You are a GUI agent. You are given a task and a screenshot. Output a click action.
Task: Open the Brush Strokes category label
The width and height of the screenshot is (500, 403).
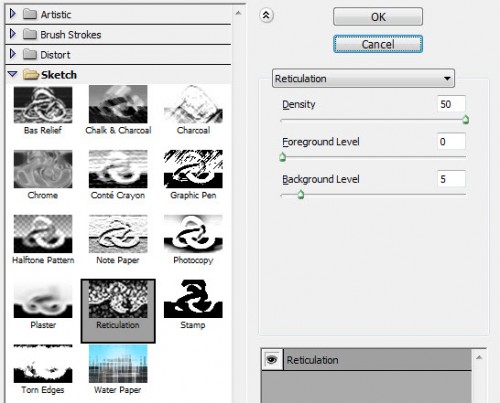pyautogui.click(x=71, y=35)
